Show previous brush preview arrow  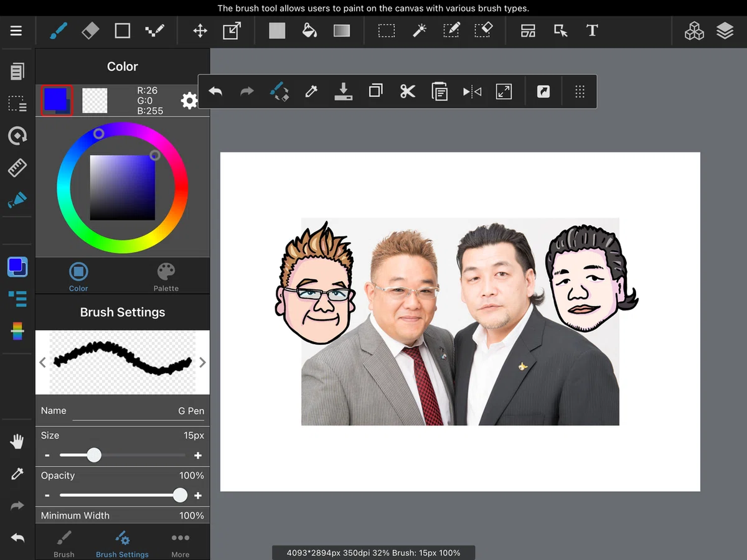coord(42,363)
